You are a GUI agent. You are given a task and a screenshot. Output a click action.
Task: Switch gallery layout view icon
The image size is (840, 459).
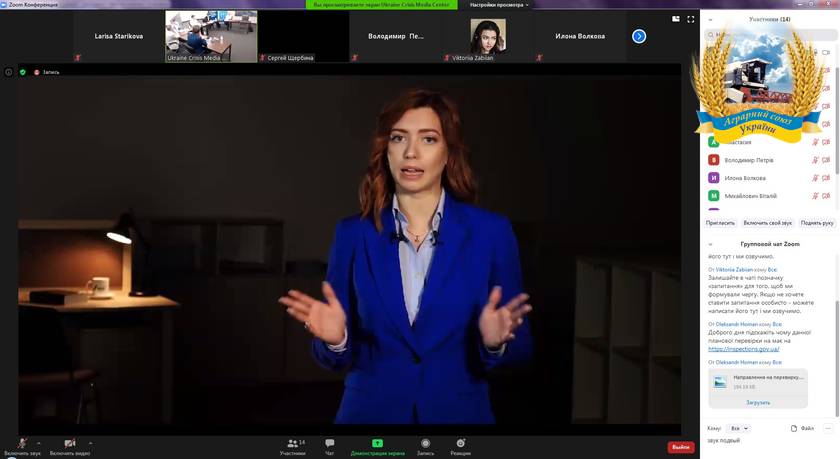(676, 19)
